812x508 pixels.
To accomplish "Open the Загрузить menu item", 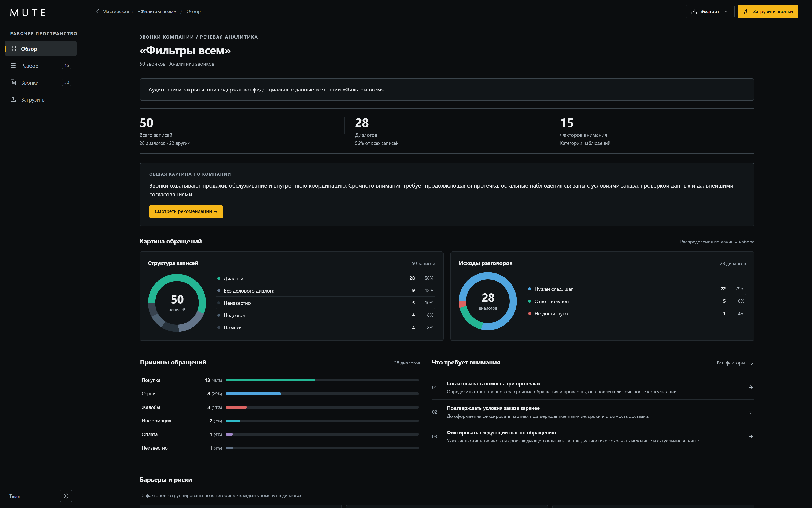I will [x=41, y=99].
